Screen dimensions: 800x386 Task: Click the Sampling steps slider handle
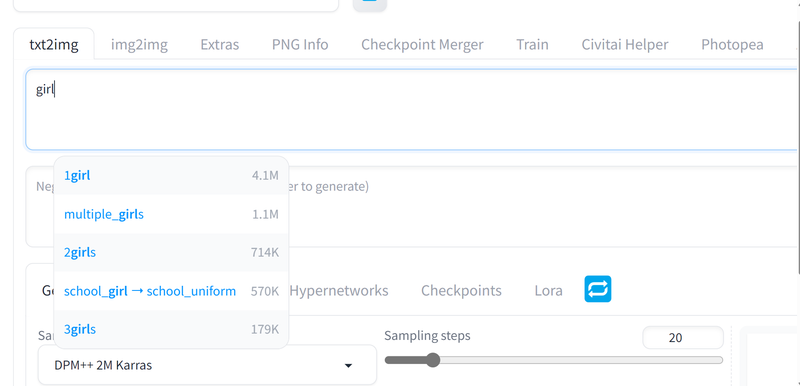(433, 360)
